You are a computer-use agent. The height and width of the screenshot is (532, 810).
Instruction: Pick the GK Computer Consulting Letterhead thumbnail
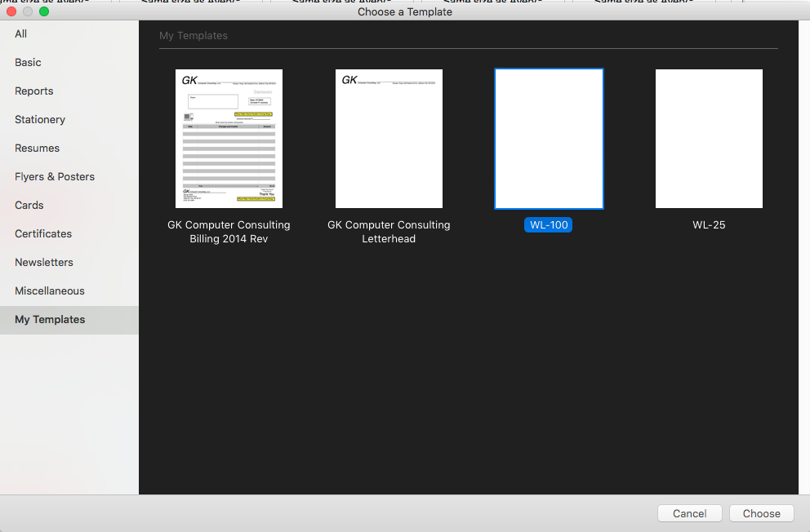pyautogui.click(x=389, y=139)
